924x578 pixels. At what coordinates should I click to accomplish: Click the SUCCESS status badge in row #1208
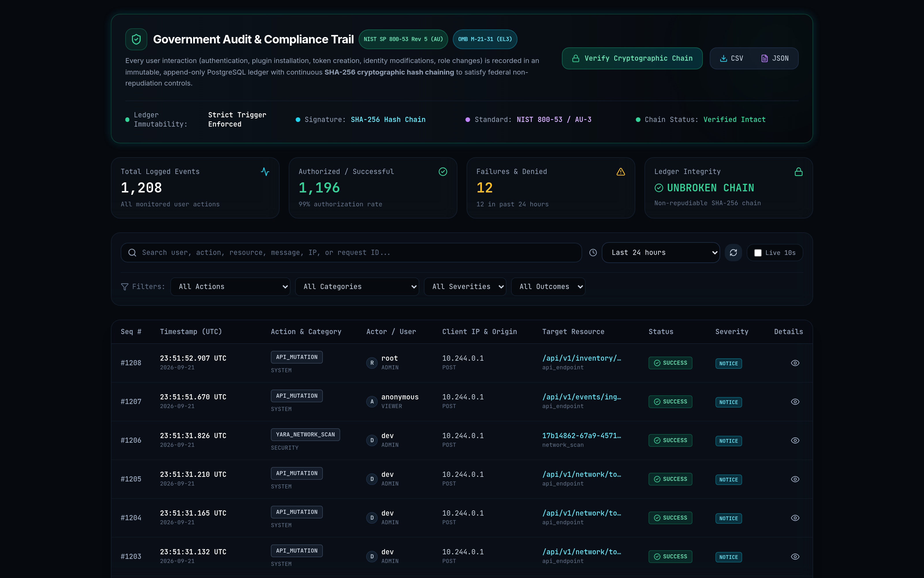(x=670, y=363)
